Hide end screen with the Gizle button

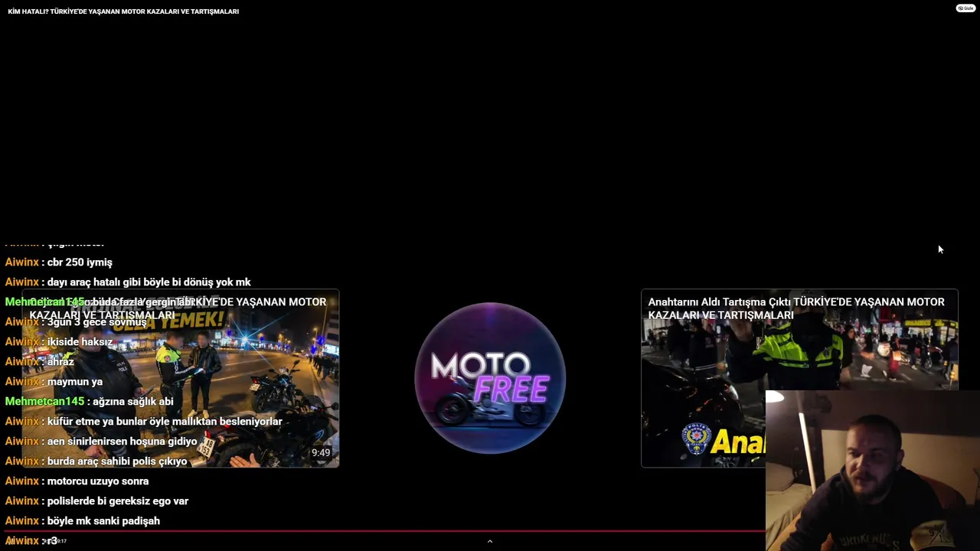[965, 8]
